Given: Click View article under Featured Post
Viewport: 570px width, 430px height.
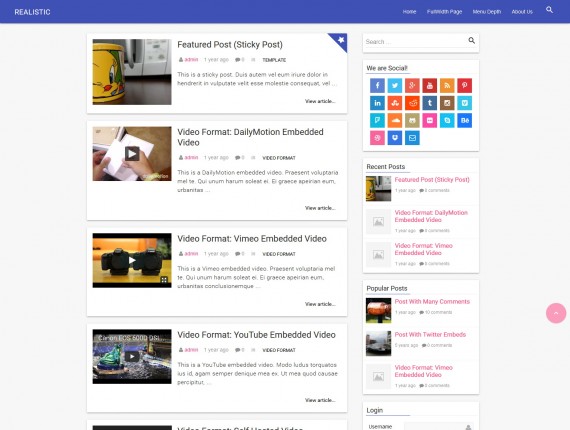Looking at the screenshot, I should point(320,101).
